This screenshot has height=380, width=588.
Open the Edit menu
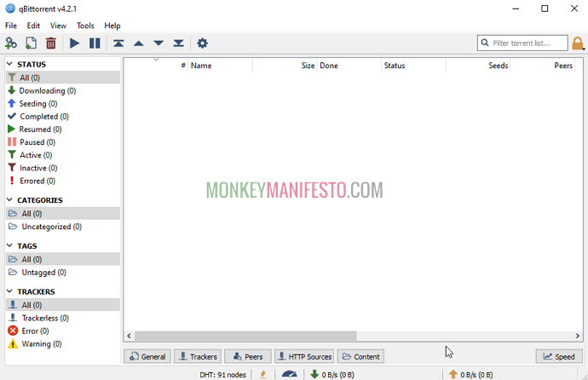click(33, 26)
